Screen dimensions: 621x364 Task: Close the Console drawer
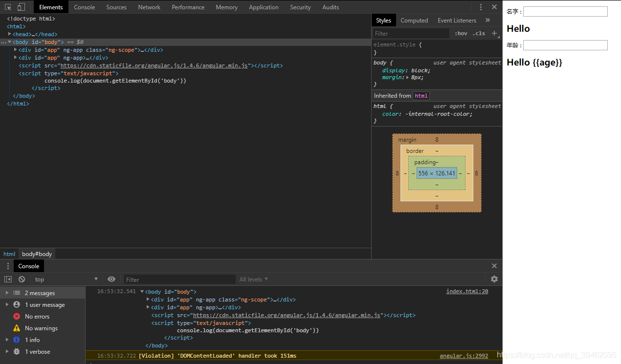tap(494, 266)
